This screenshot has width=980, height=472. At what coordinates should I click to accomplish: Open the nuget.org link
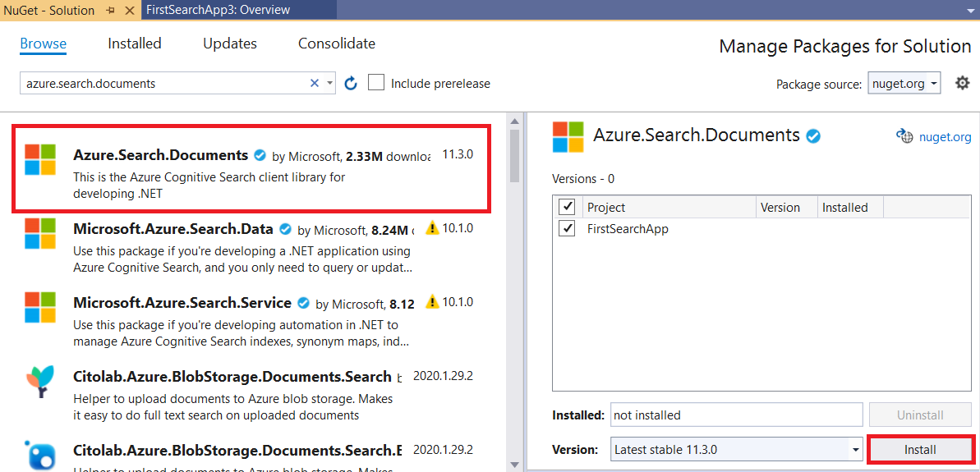pyautogui.click(x=944, y=137)
